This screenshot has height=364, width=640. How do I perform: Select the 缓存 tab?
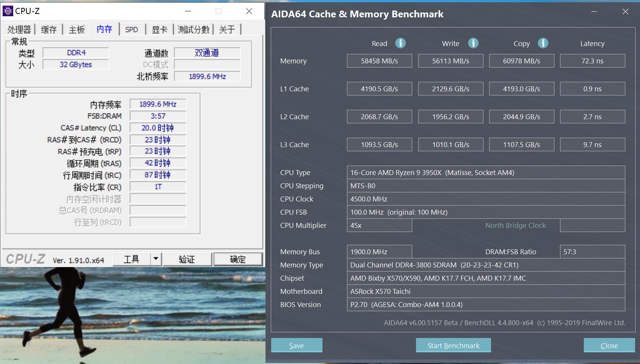coord(48,29)
